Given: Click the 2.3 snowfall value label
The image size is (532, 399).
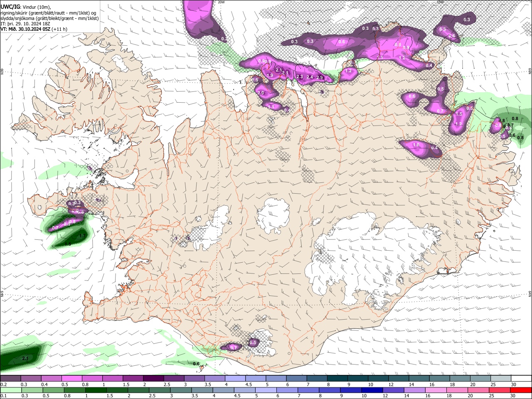Looking at the screenshot, I should [300, 76].
